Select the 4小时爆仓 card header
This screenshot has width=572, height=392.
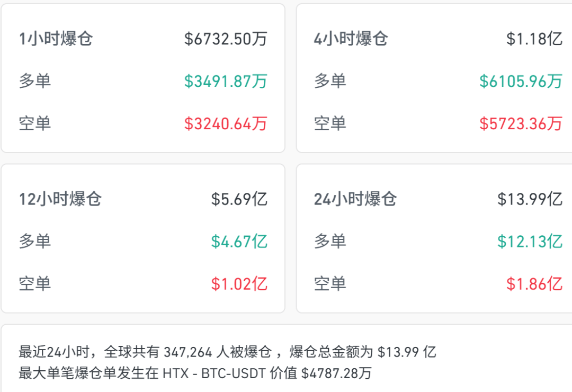(352, 38)
